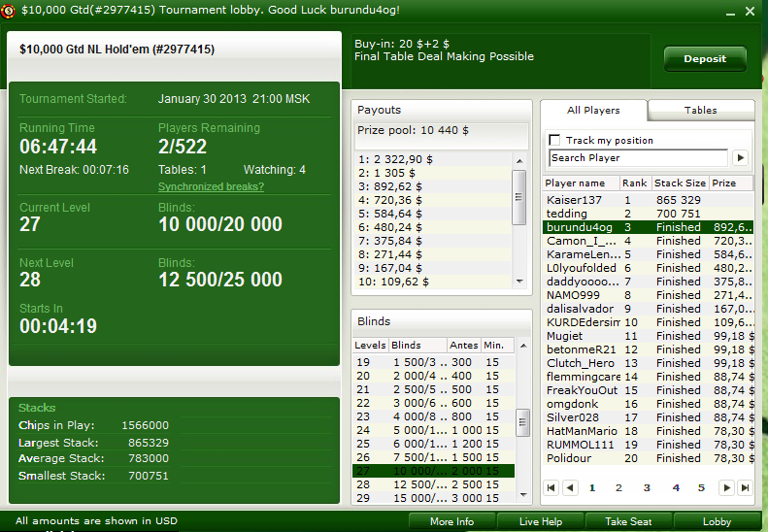This screenshot has height=532, width=768.
Task: Click the Search Player input field
Action: point(639,157)
